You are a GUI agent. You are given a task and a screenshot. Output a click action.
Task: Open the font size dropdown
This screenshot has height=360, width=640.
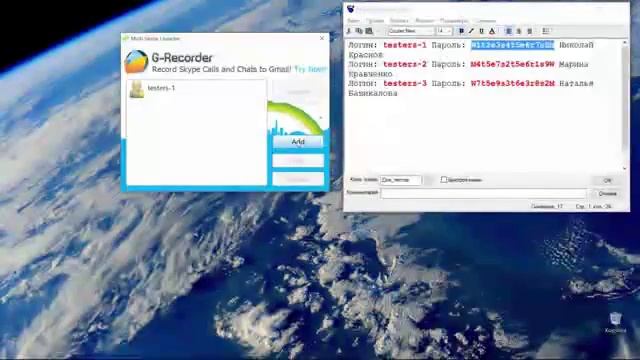444,31
